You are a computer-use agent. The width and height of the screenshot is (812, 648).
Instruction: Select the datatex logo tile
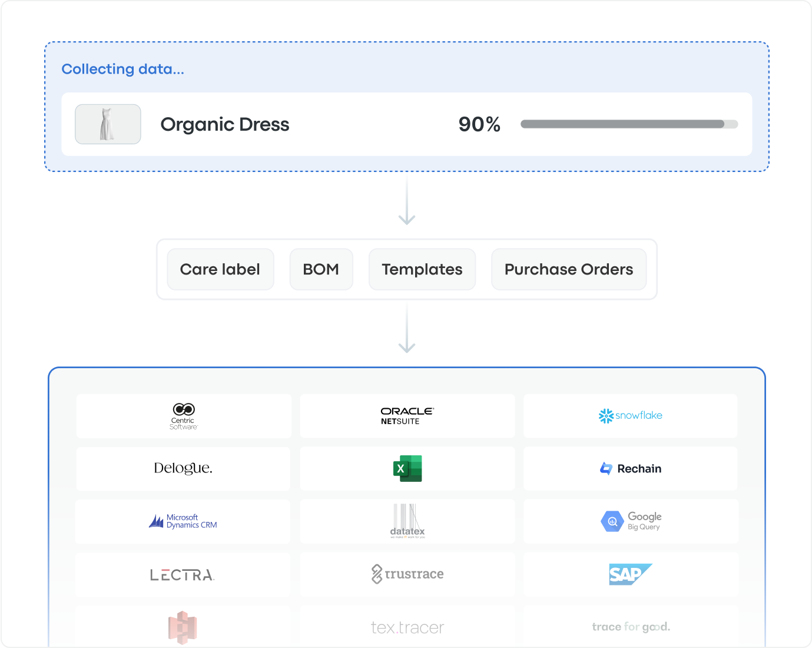(x=407, y=521)
